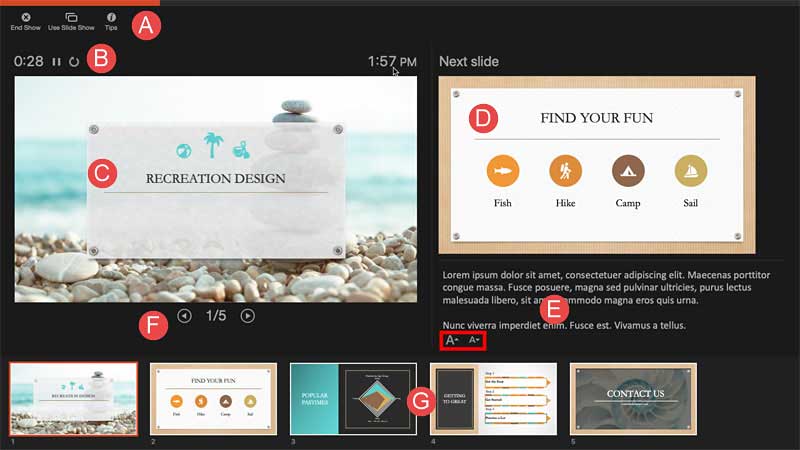Image resolution: width=800 pixels, height=450 pixels.
Task: Pause the presentation timer
Action: [56, 62]
